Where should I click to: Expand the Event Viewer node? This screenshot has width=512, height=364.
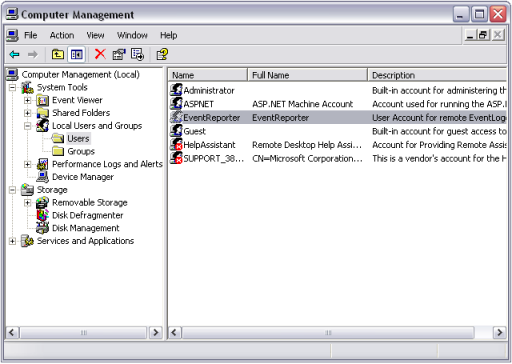click(28, 100)
